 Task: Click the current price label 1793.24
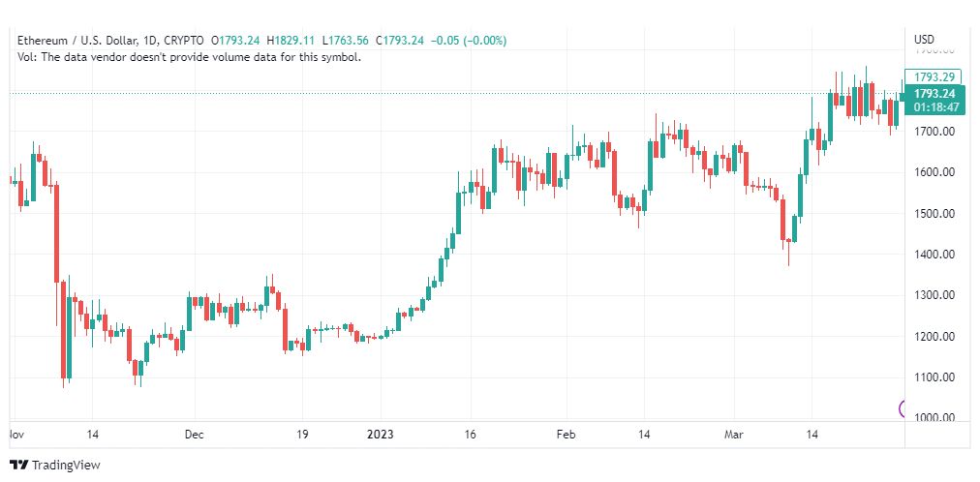[934, 94]
